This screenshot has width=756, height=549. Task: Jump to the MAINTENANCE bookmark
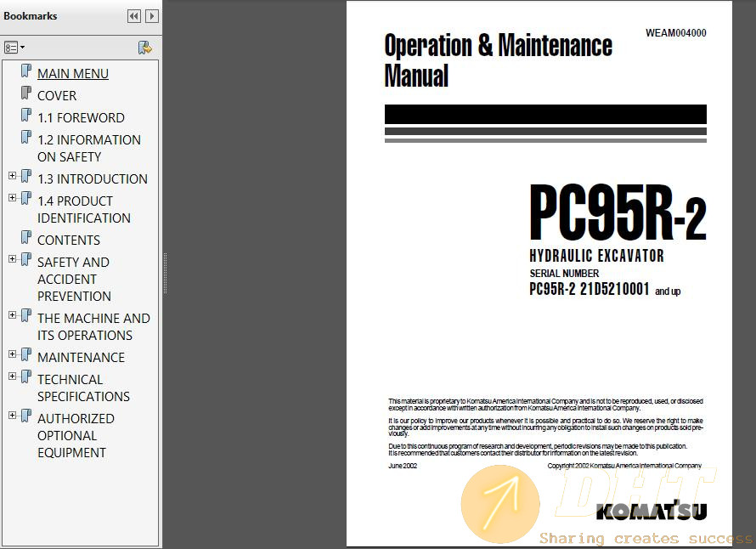point(81,358)
